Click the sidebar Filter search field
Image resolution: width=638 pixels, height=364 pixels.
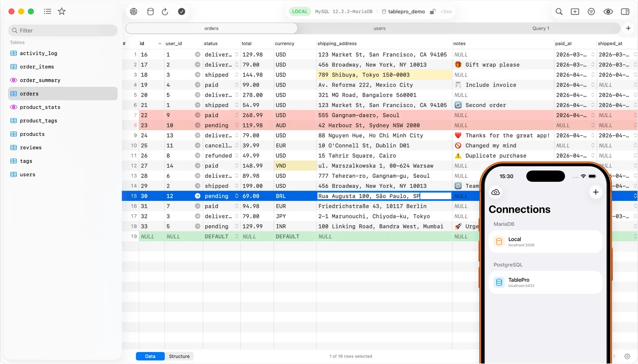click(63, 30)
